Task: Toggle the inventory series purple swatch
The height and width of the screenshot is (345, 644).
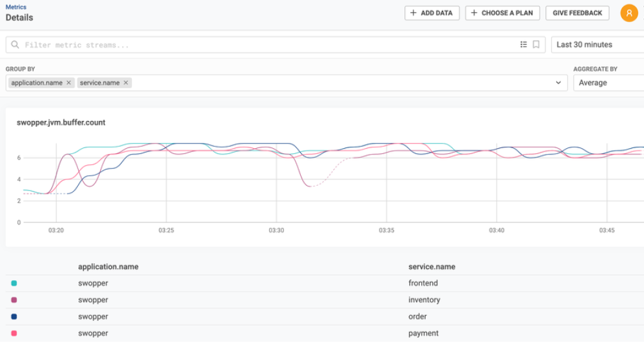Action: 14,300
